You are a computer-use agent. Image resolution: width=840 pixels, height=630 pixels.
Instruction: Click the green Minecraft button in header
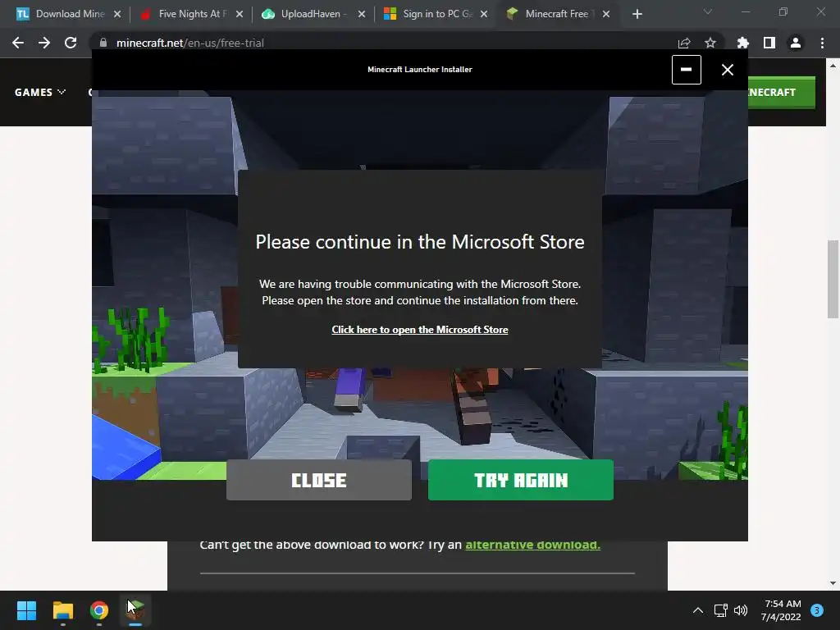pos(782,92)
